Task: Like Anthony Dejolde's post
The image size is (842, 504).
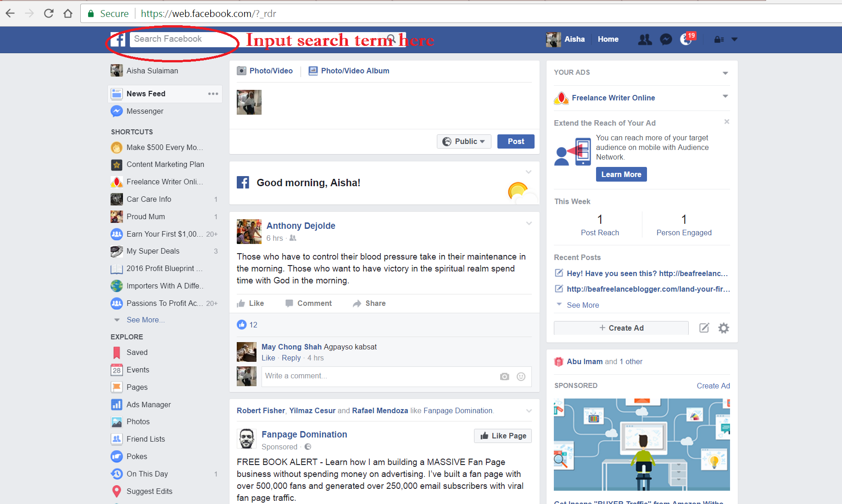Action: coord(251,303)
